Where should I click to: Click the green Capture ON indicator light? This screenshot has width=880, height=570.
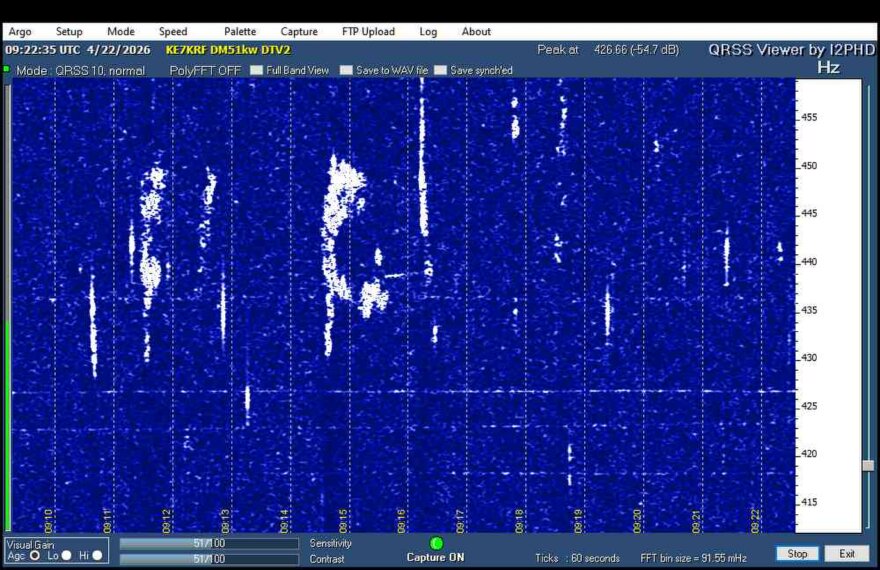click(x=436, y=543)
